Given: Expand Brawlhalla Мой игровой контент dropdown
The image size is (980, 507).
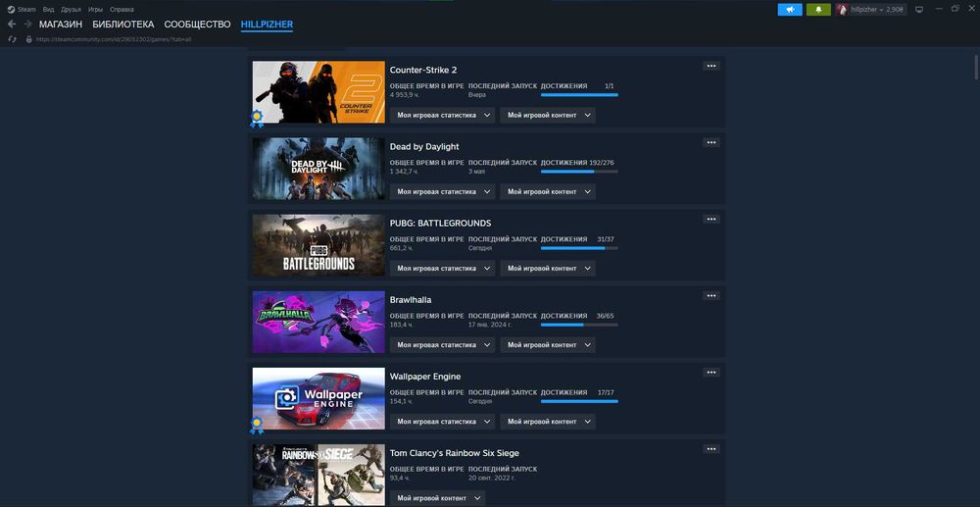Looking at the screenshot, I should [x=548, y=345].
